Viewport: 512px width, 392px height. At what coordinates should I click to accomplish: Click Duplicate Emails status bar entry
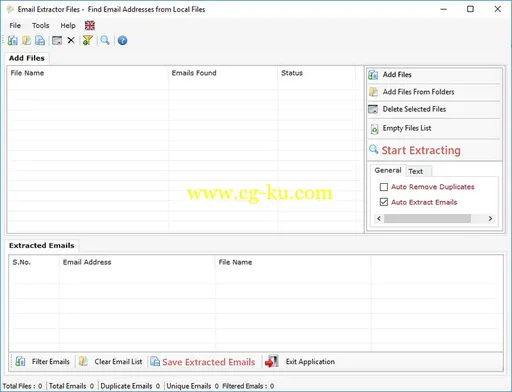[130, 386]
